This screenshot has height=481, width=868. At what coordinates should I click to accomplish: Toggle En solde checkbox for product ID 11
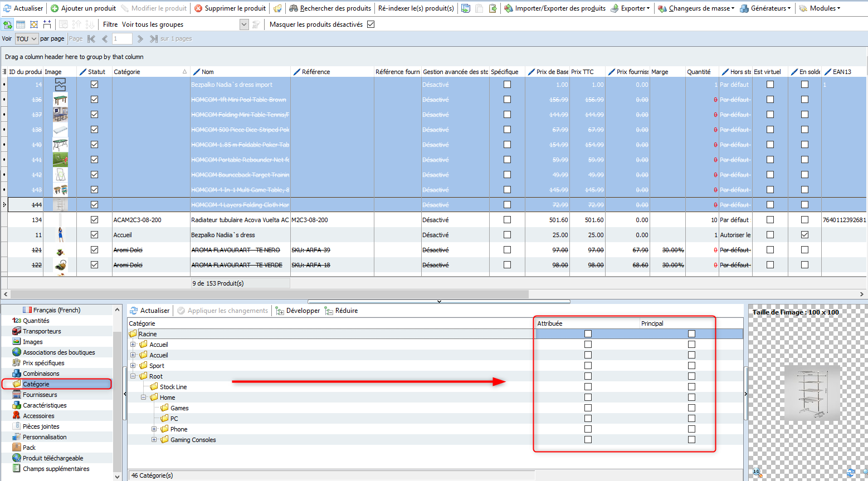tap(804, 235)
